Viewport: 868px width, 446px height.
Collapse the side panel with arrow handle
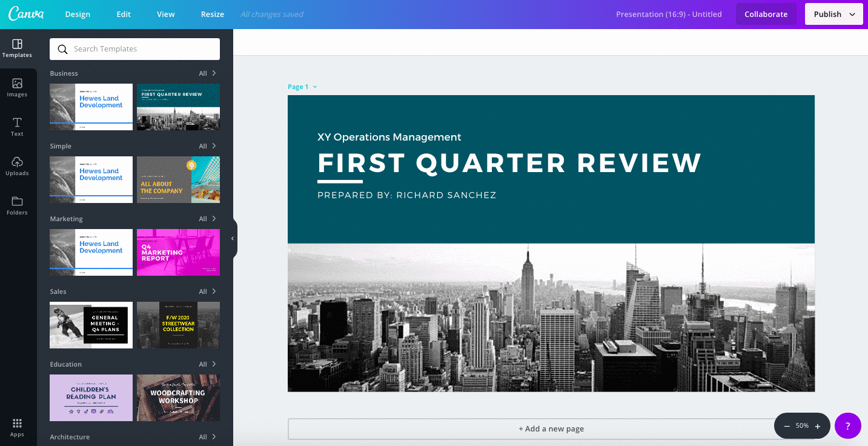tap(233, 239)
